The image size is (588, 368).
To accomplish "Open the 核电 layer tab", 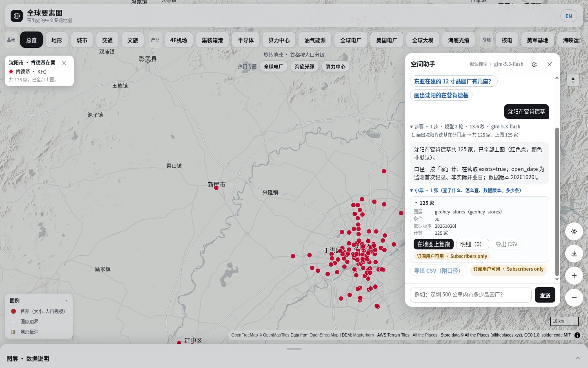I will click(507, 40).
